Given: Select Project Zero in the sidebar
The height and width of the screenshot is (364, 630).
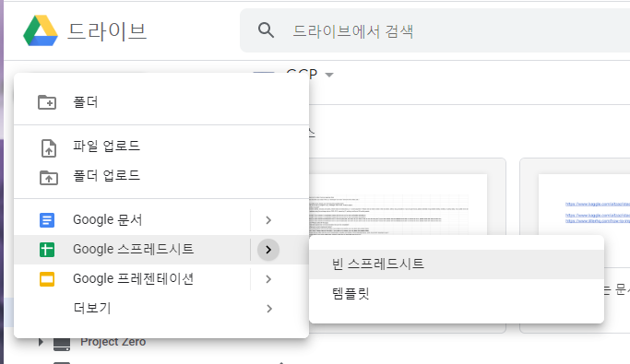Looking at the screenshot, I should click(x=113, y=342).
